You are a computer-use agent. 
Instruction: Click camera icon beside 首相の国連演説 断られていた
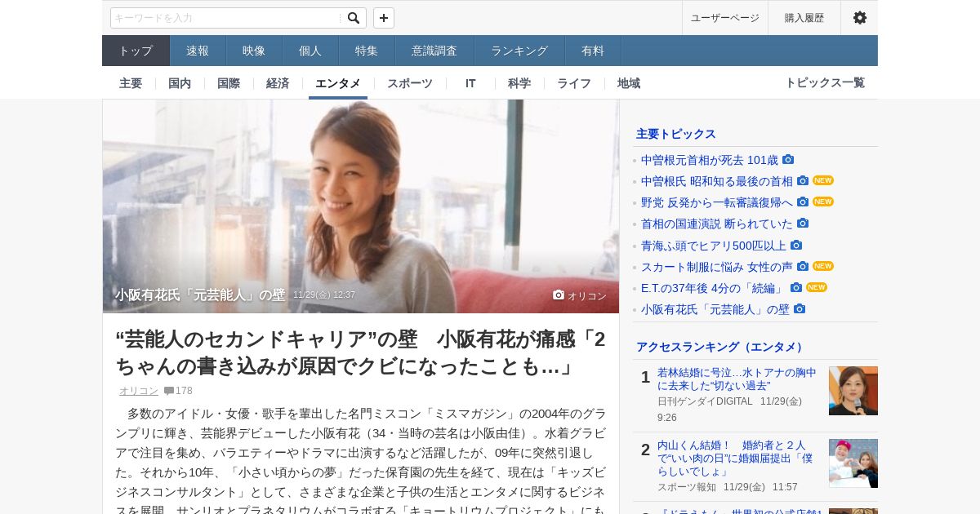click(803, 224)
